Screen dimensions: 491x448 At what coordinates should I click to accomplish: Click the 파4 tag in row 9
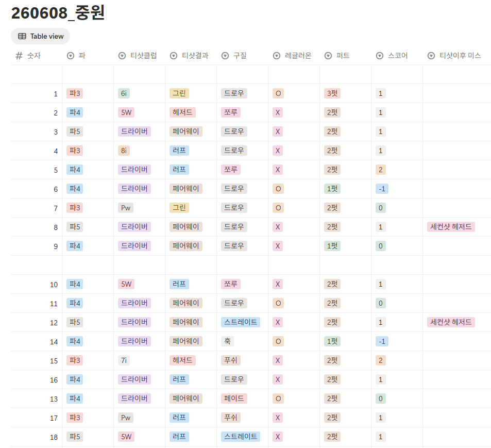(75, 246)
